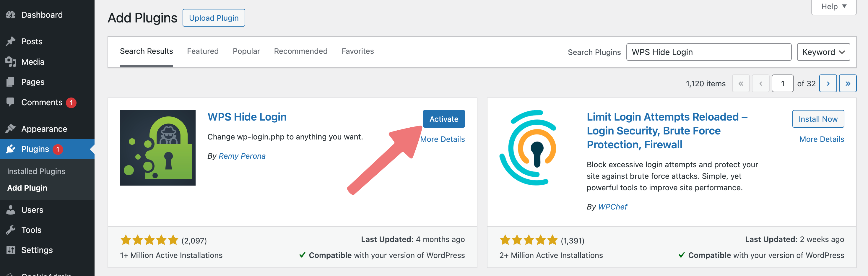Click disabled previous page arrow
Image resolution: width=868 pixels, height=276 pixels.
tap(760, 83)
